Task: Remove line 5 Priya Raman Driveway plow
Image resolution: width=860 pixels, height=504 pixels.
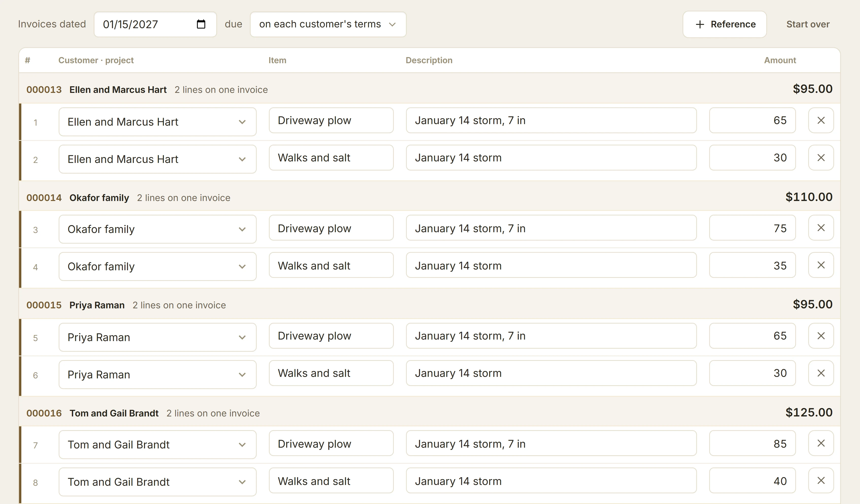Action: click(821, 336)
